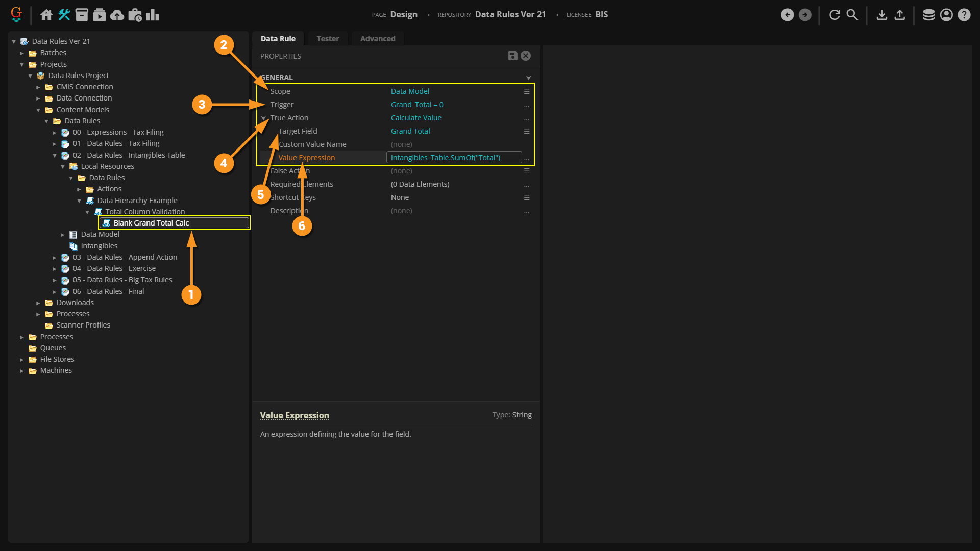This screenshot has height=551, width=980.
Task: Click the Design tools icon
Action: pos(64,15)
